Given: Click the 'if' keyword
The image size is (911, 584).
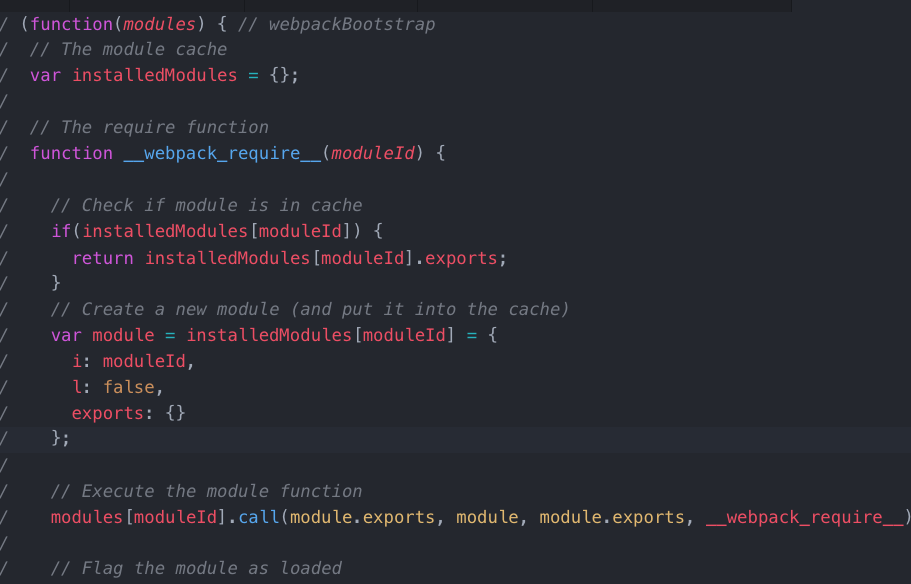Looking at the screenshot, I should 61,231.
